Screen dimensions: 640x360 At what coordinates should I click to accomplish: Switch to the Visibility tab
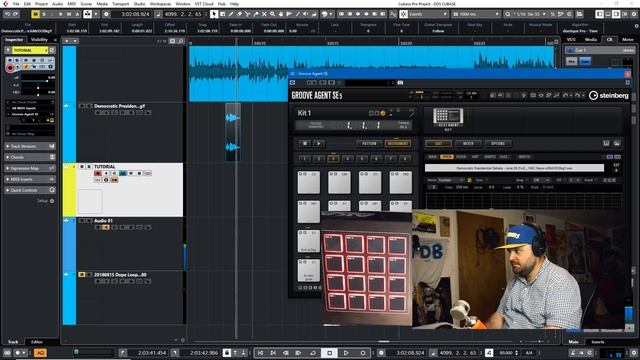coord(39,40)
